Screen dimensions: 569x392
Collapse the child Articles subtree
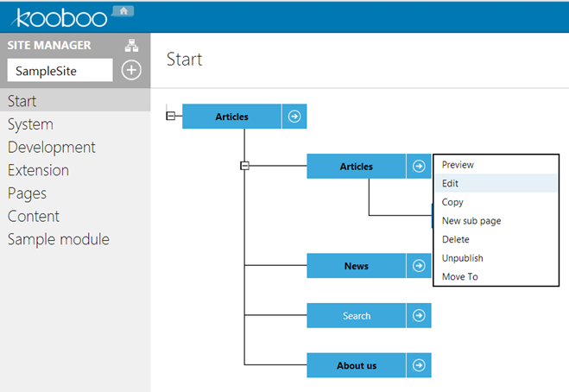(x=245, y=166)
